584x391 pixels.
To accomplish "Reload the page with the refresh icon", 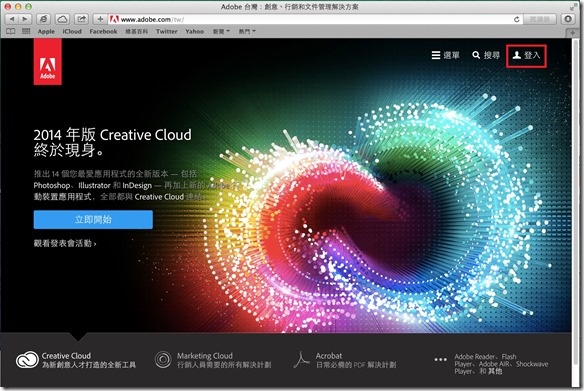I will tap(516, 19).
